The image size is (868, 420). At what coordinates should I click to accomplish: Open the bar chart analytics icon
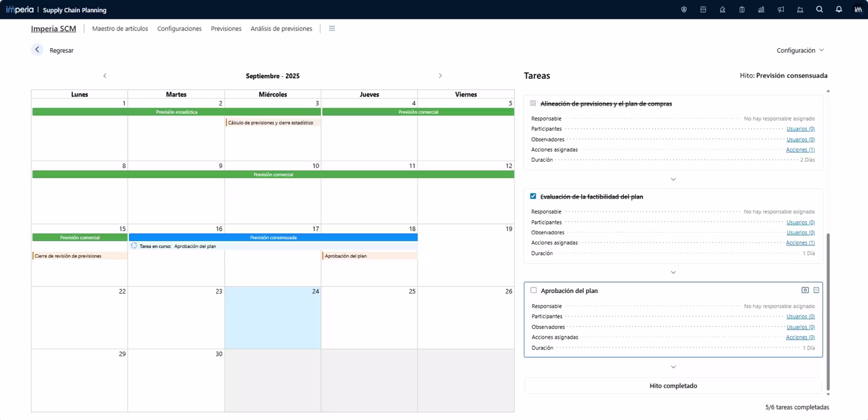(761, 10)
